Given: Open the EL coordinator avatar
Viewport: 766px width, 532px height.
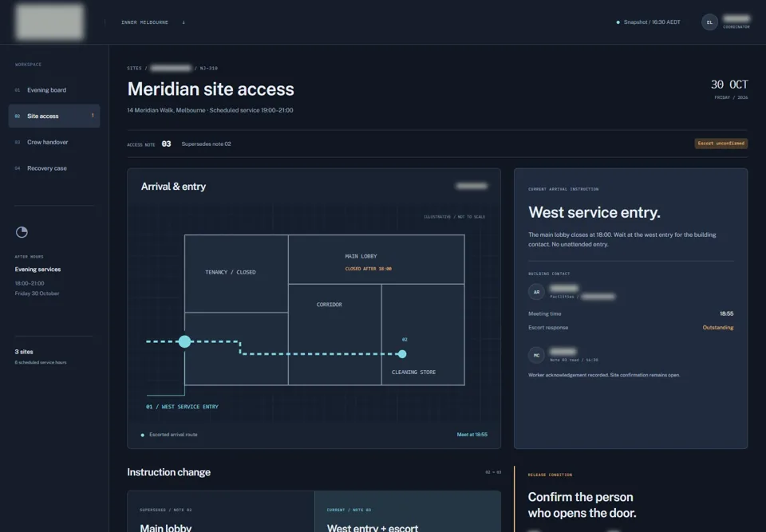Looking at the screenshot, I should pyautogui.click(x=709, y=22).
